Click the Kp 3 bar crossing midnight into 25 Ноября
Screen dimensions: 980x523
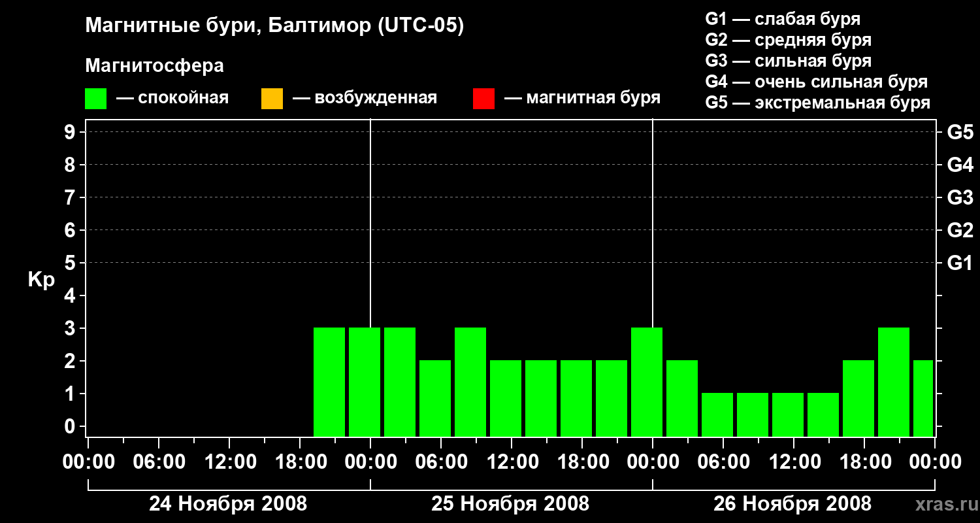point(365,382)
